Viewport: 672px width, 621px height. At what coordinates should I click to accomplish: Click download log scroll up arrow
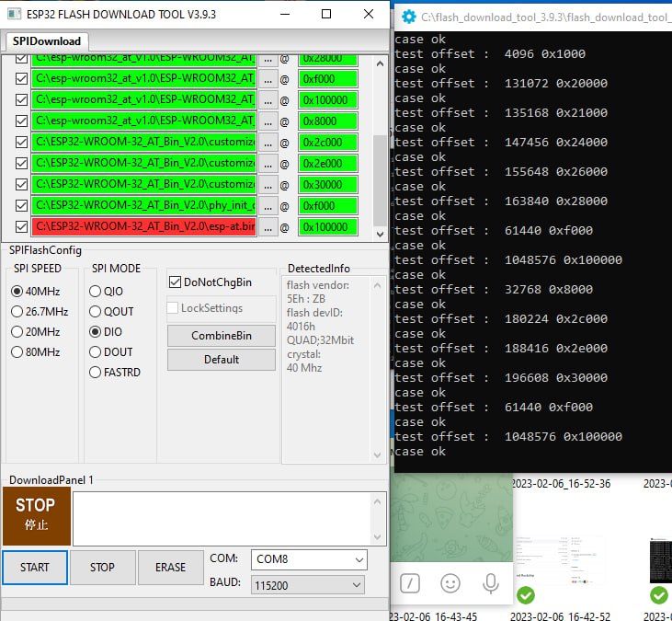(377, 501)
